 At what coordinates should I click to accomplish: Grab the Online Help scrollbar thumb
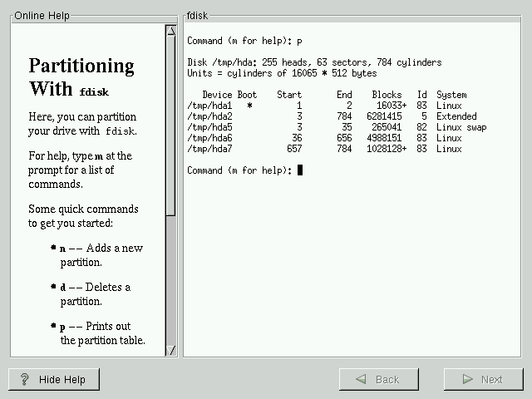tap(170, 125)
